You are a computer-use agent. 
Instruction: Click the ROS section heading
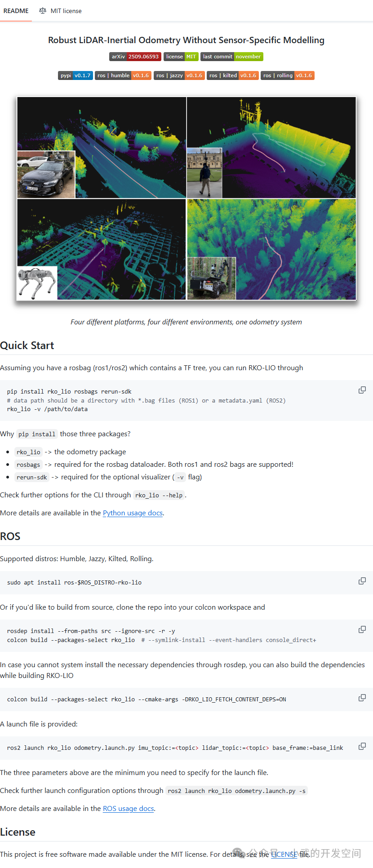point(10,536)
